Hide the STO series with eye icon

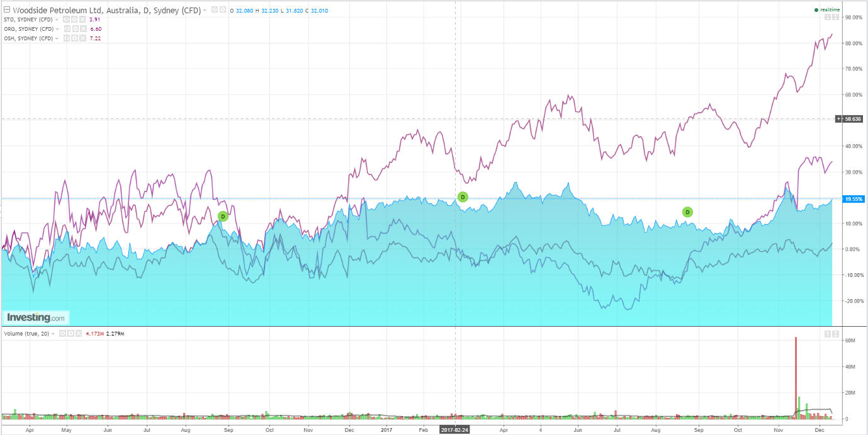66,20
